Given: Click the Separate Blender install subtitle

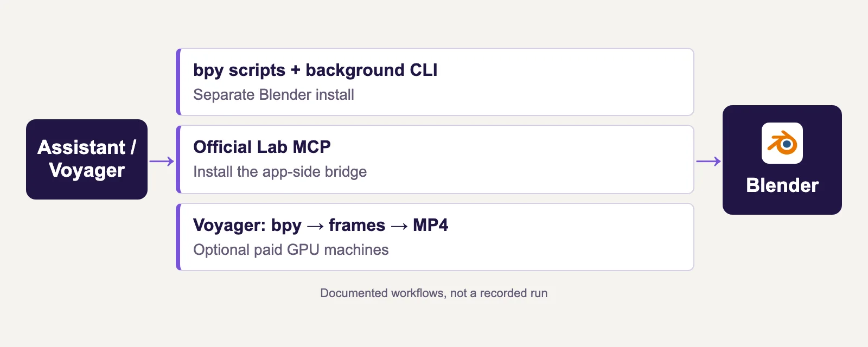Looking at the screenshot, I should click(273, 95).
